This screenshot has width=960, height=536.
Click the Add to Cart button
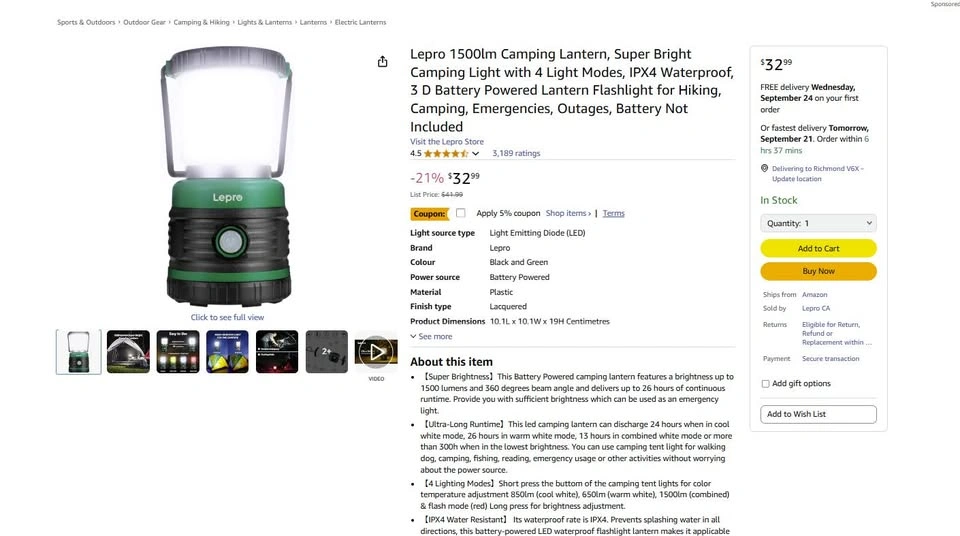pos(818,248)
